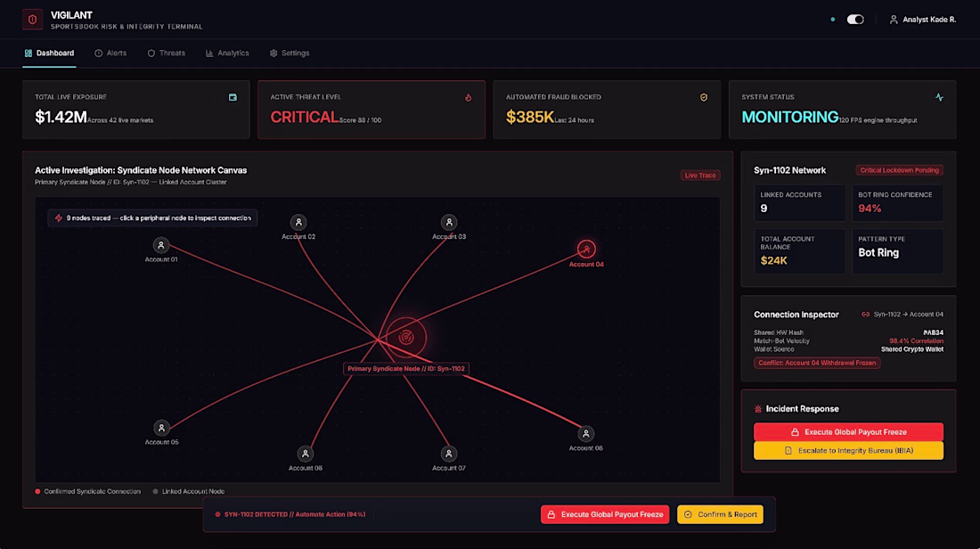Open the Threats tab

click(x=167, y=53)
